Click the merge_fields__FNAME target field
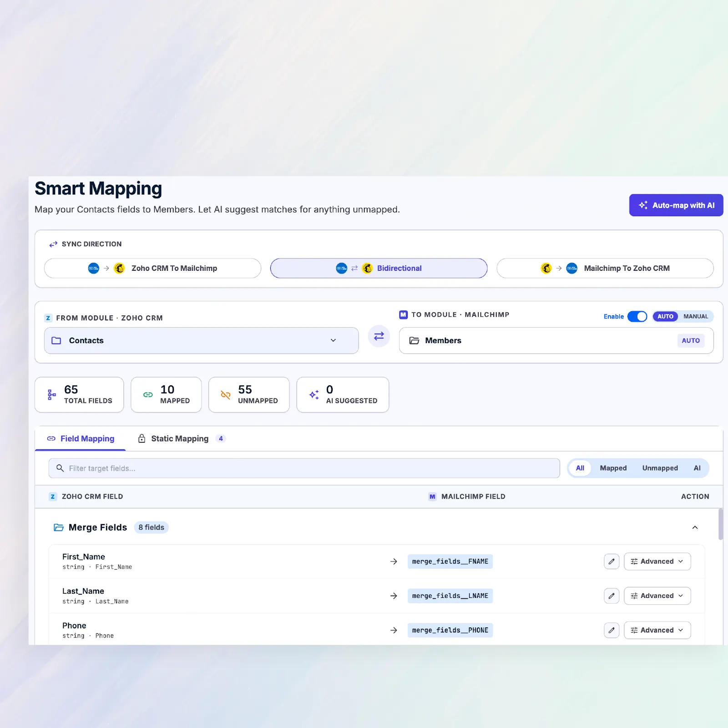The height and width of the screenshot is (728, 728). 450,561
